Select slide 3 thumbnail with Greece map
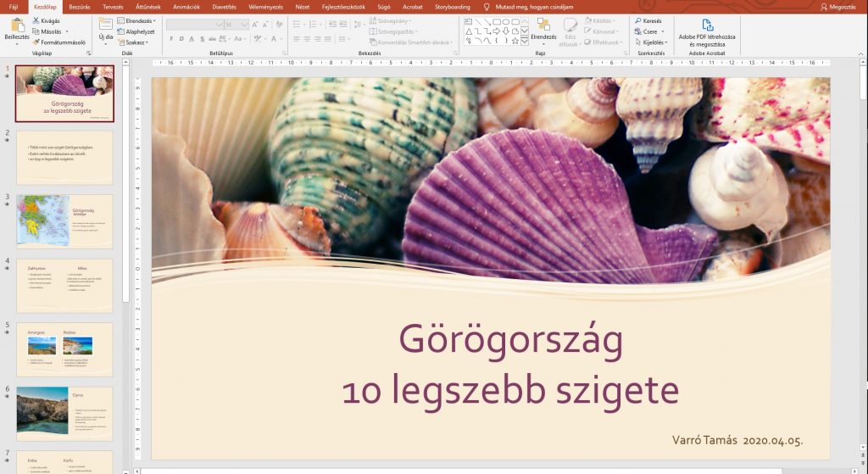The image size is (868, 474). pos(64,220)
